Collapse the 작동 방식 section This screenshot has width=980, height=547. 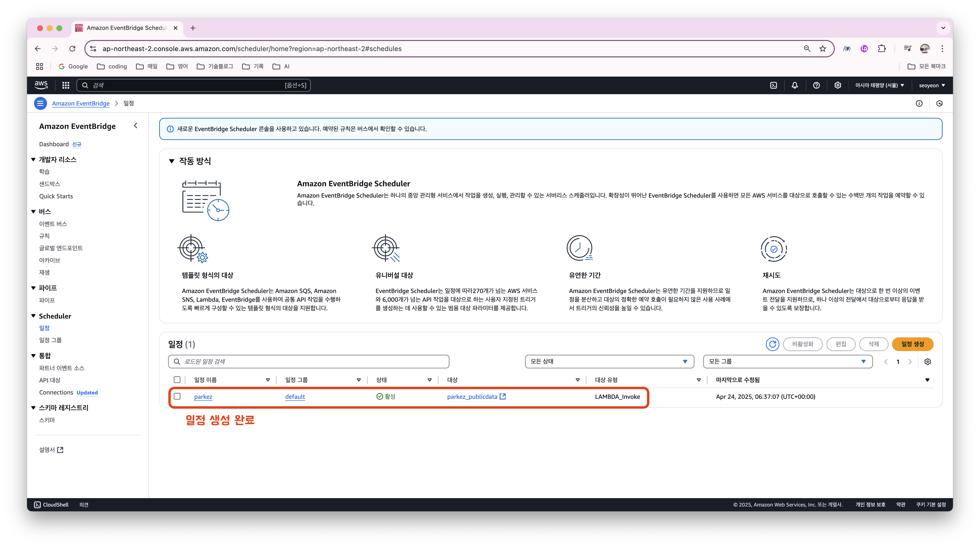pyautogui.click(x=172, y=161)
